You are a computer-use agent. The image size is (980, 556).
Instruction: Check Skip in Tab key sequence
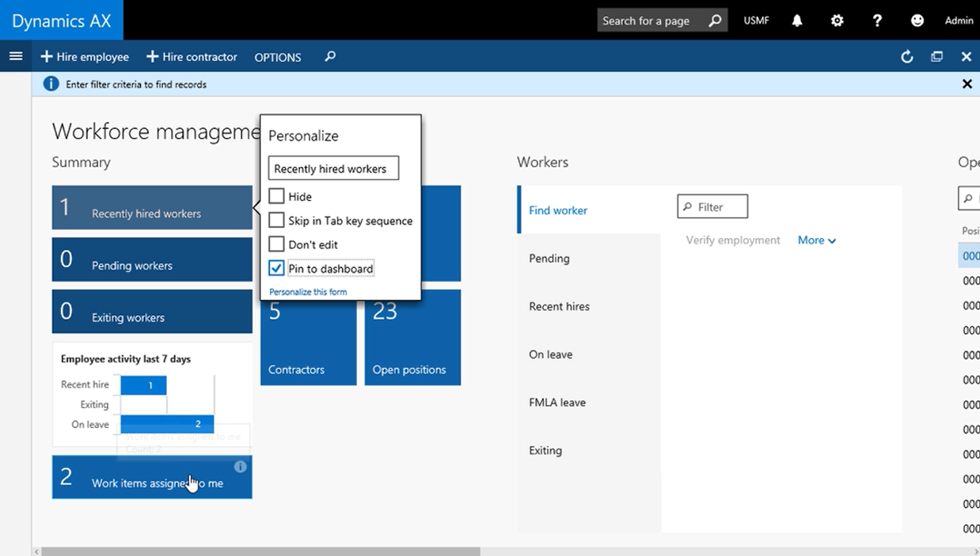tap(276, 221)
